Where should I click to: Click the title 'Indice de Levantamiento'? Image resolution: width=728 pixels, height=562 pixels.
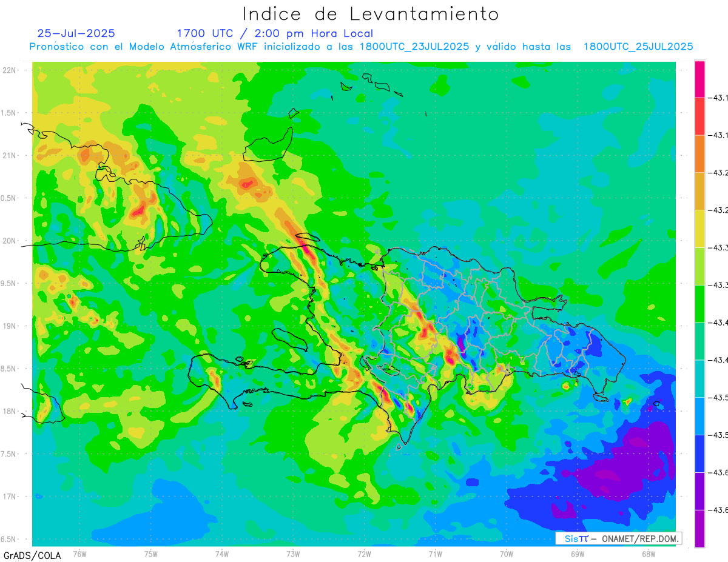click(371, 13)
